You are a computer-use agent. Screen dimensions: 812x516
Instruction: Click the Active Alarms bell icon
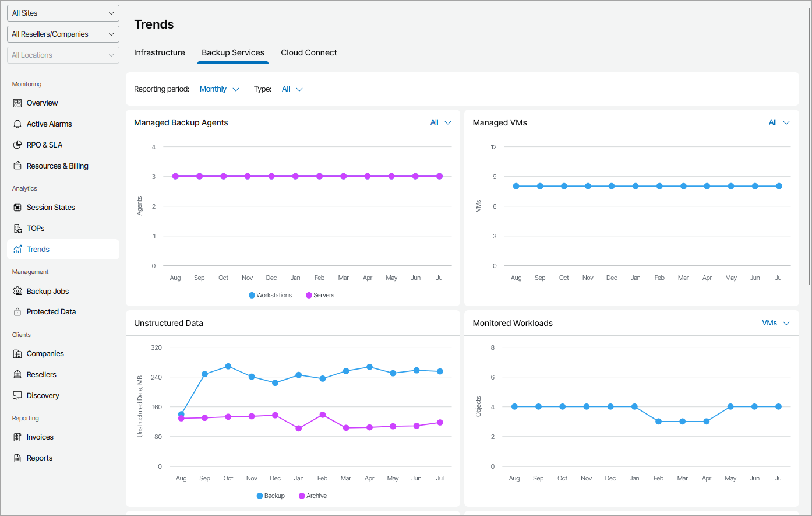(17, 124)
